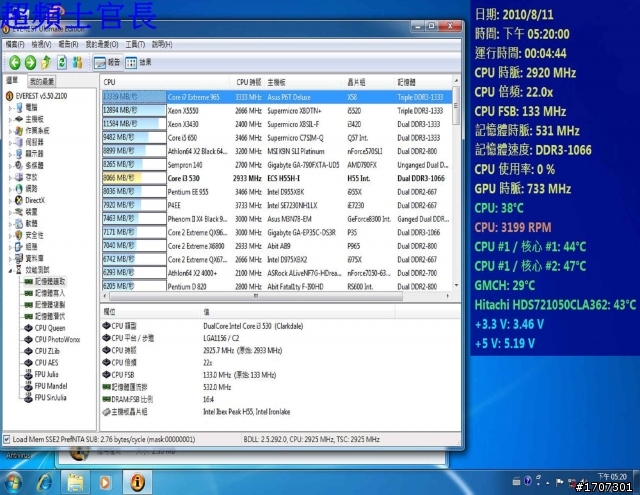Viewport: 640px width, 495px height.
Task: Sort by the 主機板 column header
Action: click(x=305, y=82)
